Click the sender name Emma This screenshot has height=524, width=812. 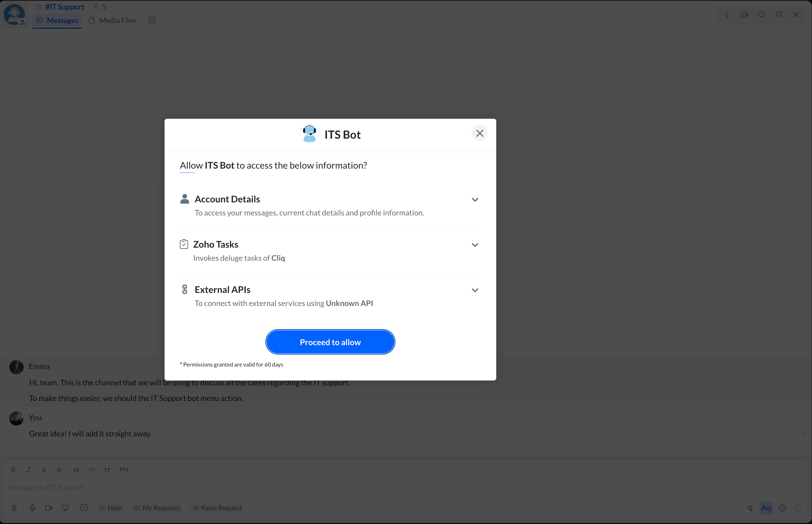tap(39, 367)
